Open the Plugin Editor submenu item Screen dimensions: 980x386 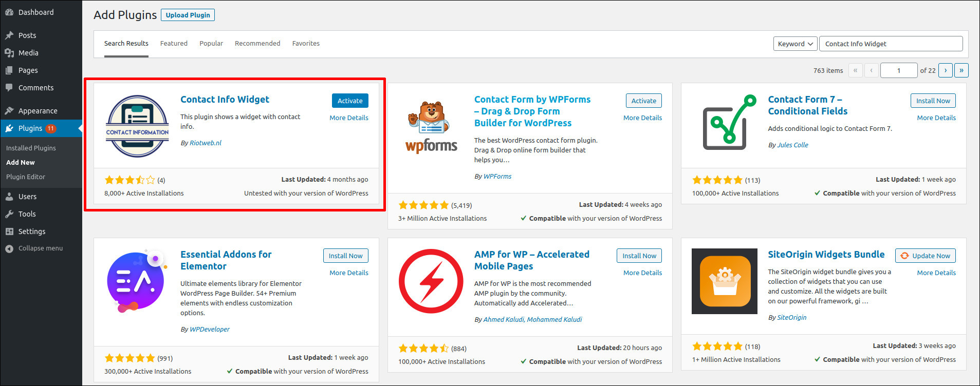coord(26,177)
